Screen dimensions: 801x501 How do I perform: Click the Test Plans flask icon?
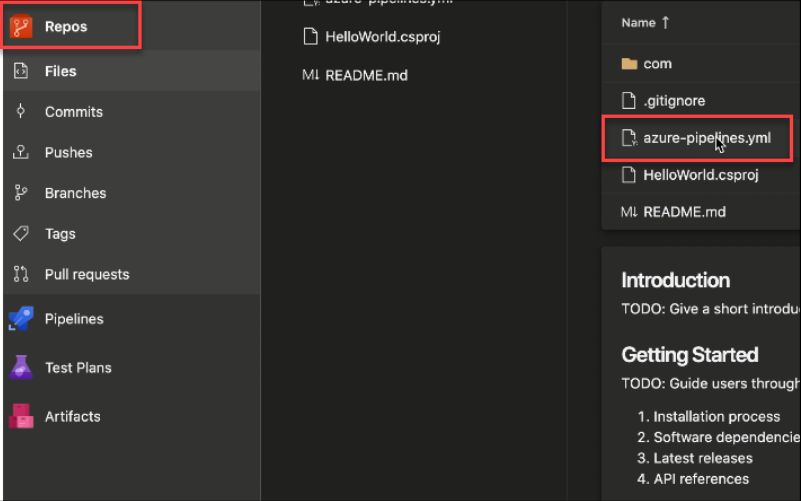(21, 367)
